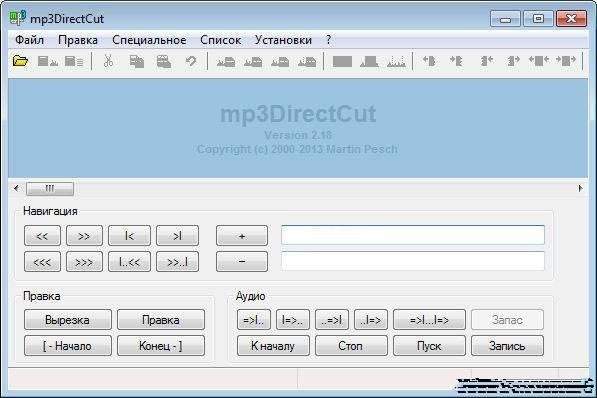Click the solid rectangle select-all toolbar icon
Viewport: 597px width, 398px height.
pos(342,61)
